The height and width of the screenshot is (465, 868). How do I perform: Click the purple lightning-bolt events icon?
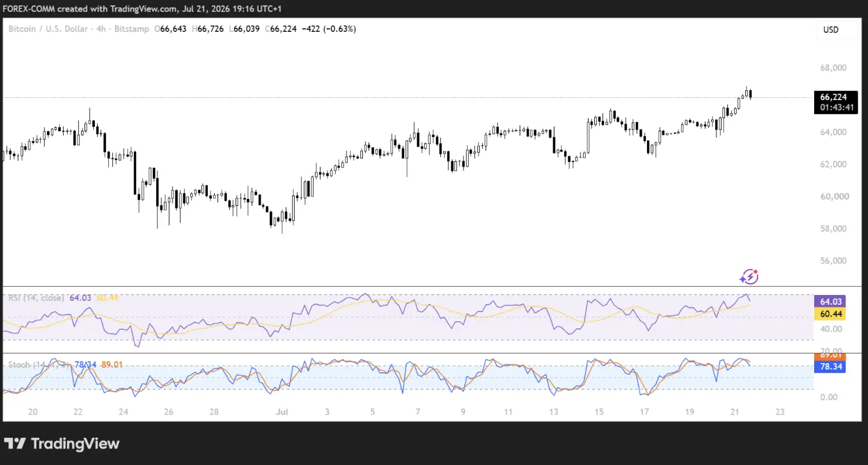pos(749,277)
